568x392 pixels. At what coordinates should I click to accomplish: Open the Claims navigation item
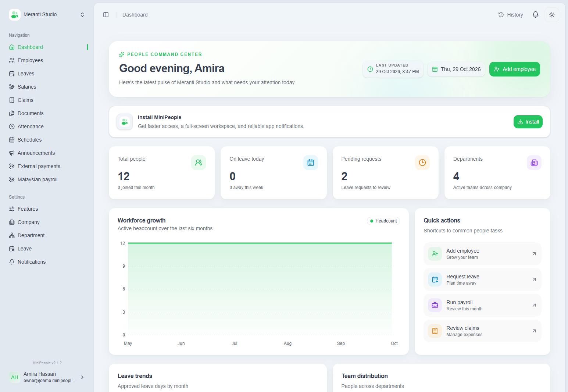point(47,100)
